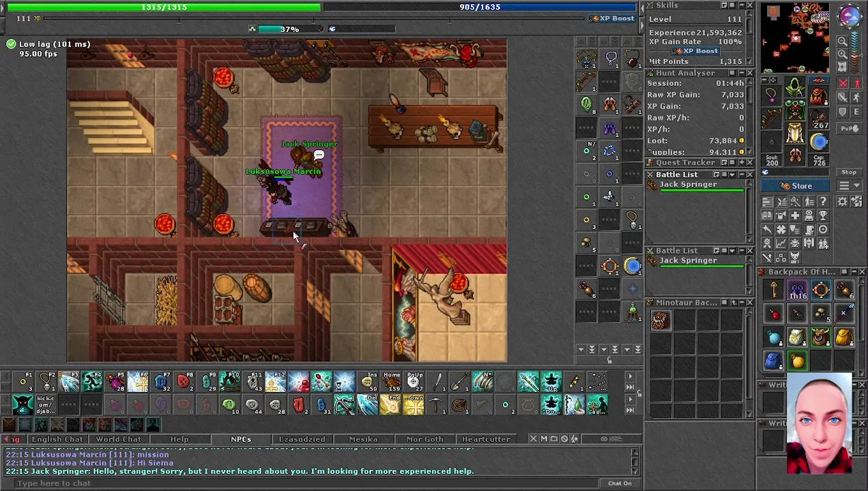Go up from Minotaur Backpack arrow
Screen dimensions: 868x491
[x=734, y=302]
